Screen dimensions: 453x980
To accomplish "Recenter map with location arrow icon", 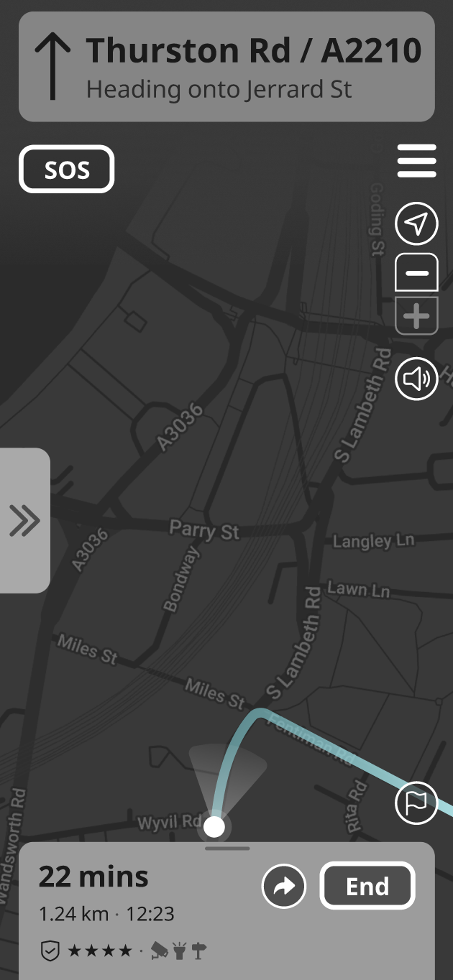I will 417,224.
